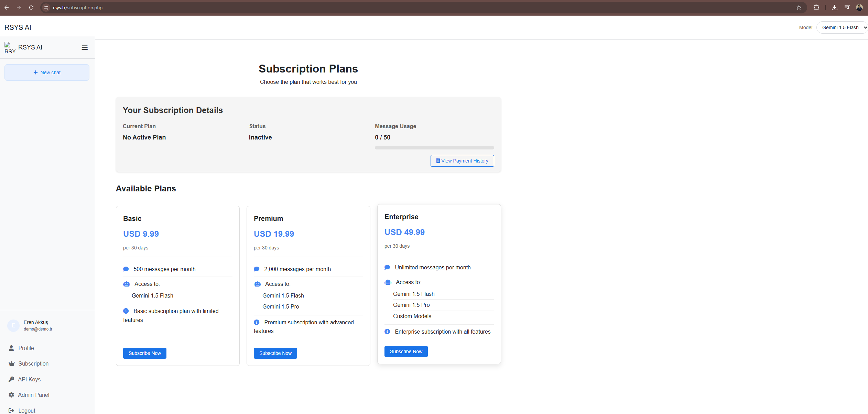Click the message usage progress bar
Viewport: 868px width, 414px height.
(x=434, y=148)
